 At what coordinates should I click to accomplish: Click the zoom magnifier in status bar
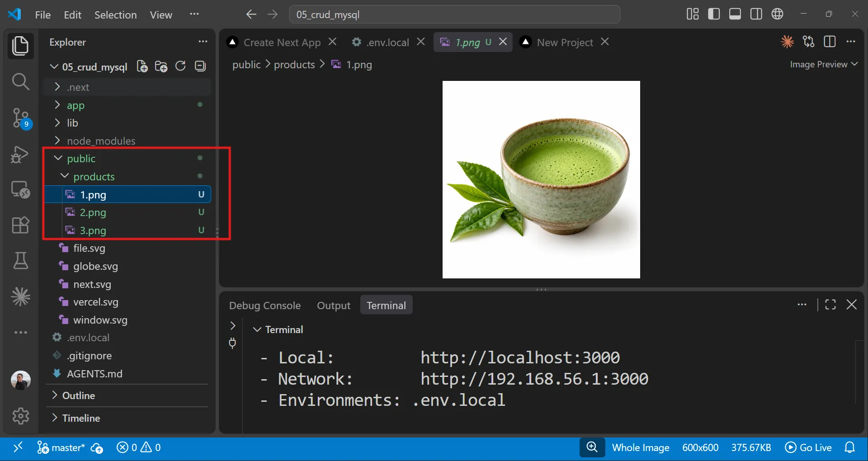coord(592,447)
